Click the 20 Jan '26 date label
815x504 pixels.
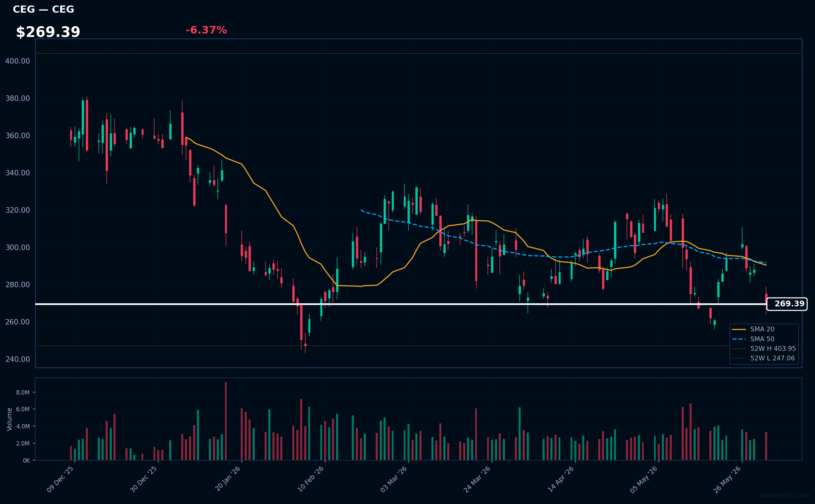[x=228, y=479]
